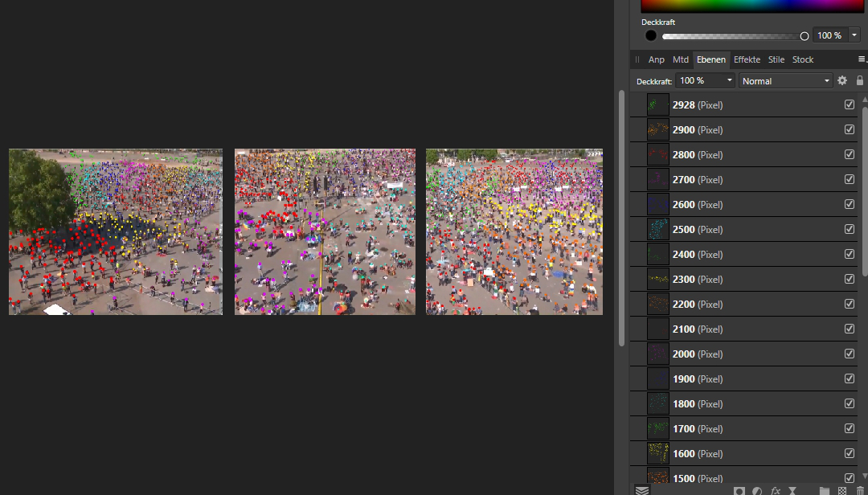Add a group with folder icon
Image resolution: width=868 pixels, height=495 pixels.
point(825,490)
